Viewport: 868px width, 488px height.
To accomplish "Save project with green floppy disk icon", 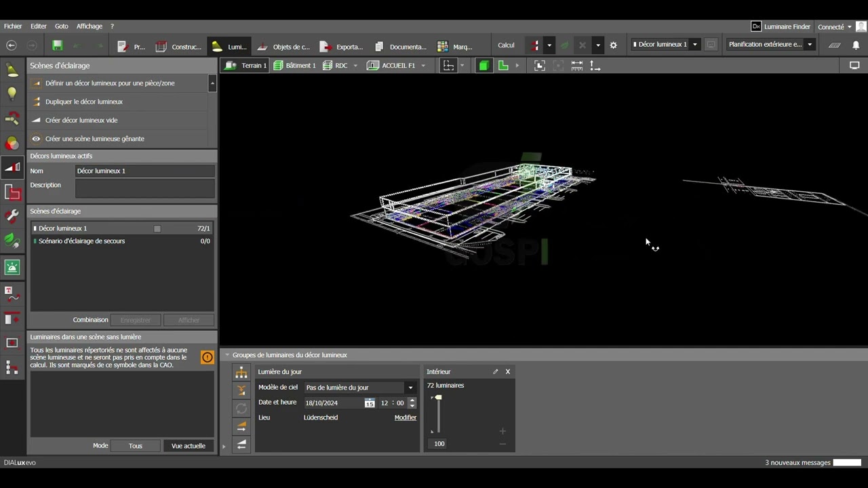I will 58,45.
